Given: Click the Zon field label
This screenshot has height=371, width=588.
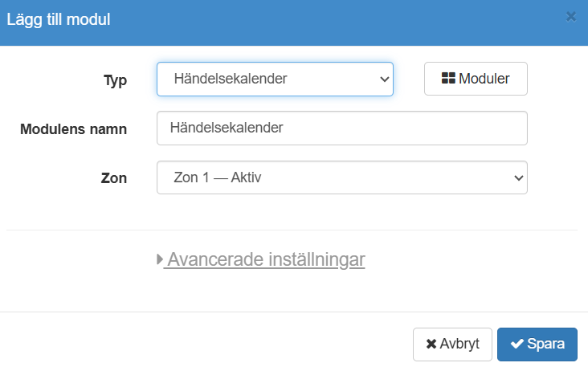Looking at the screenshot, I should (x=114, y=178).
